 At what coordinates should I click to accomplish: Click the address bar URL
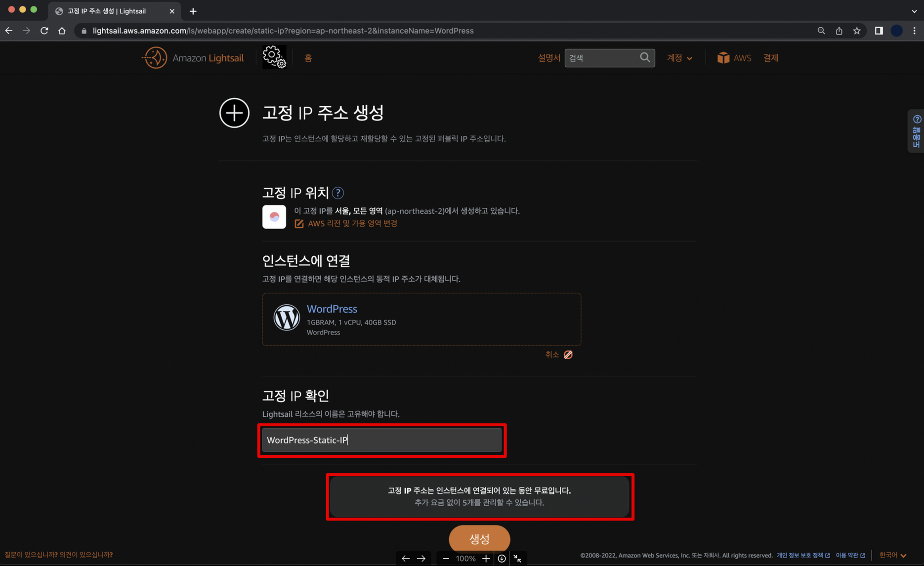point(283,31)
